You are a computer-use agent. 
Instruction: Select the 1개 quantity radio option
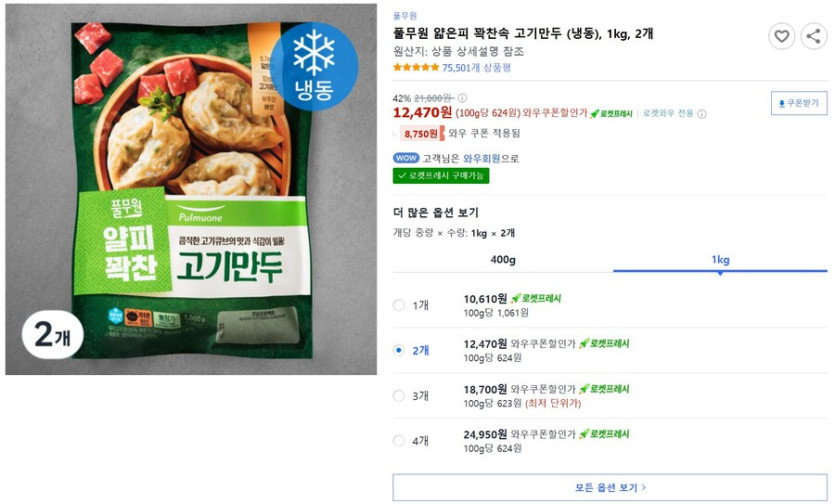point(399,305)
